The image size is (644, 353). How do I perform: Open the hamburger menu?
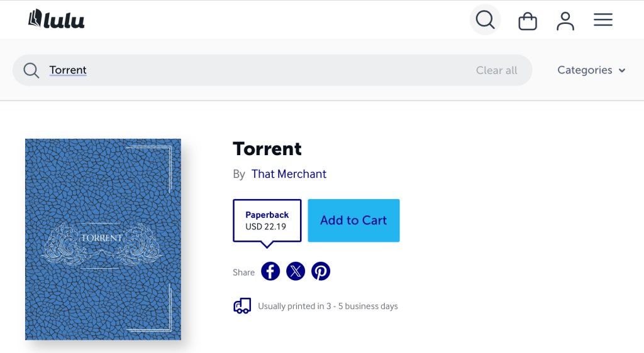coord(603,20)
